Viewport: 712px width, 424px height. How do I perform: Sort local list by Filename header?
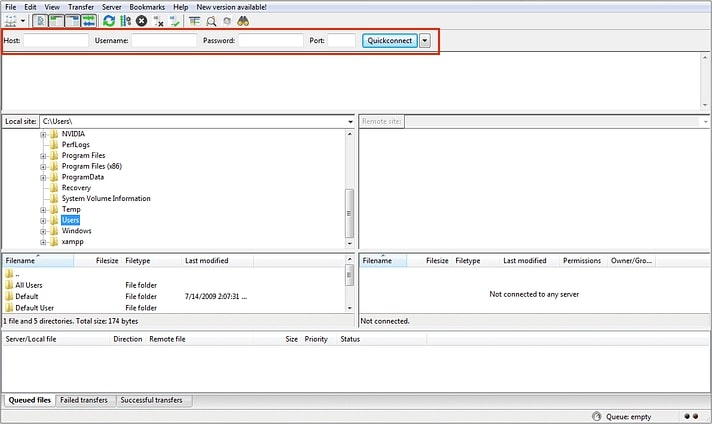(38, 261)
